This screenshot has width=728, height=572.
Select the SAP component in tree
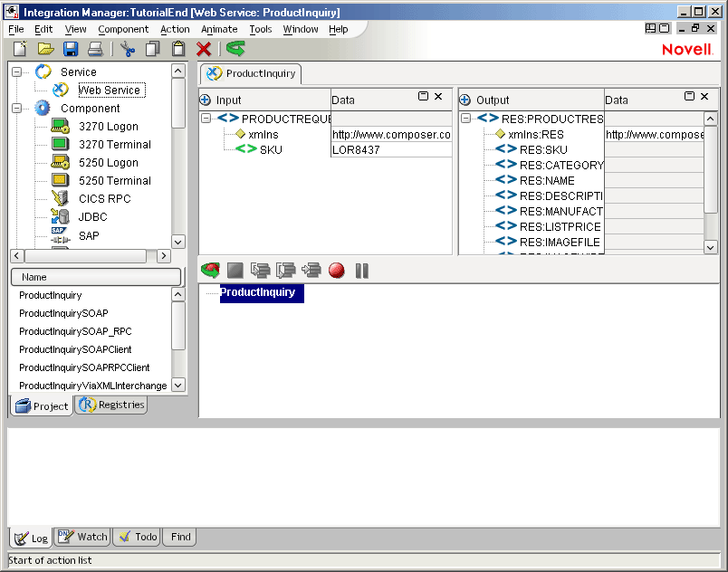point(89,235)
